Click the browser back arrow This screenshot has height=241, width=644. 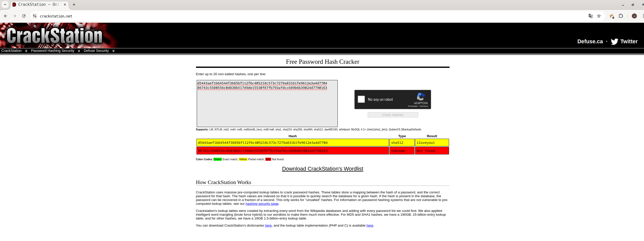(x=6, y=16)
